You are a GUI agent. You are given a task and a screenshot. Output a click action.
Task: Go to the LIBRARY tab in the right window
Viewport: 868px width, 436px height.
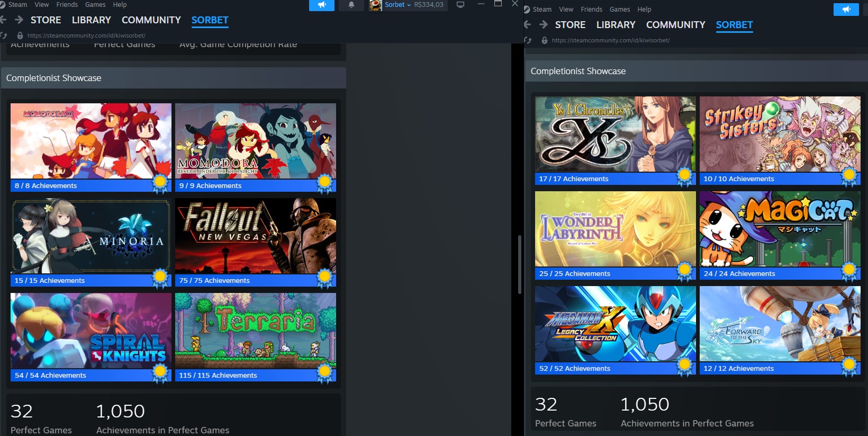616,25
